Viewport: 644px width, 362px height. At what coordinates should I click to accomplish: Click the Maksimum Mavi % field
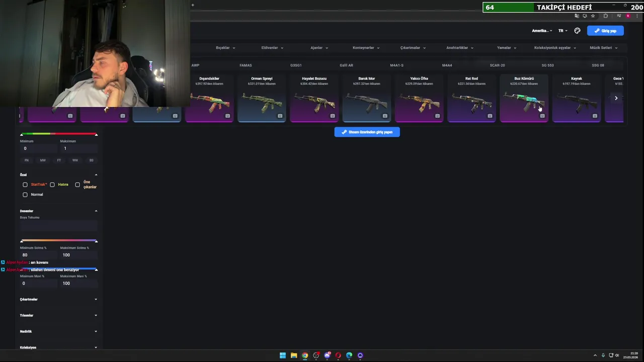[78, 284]
